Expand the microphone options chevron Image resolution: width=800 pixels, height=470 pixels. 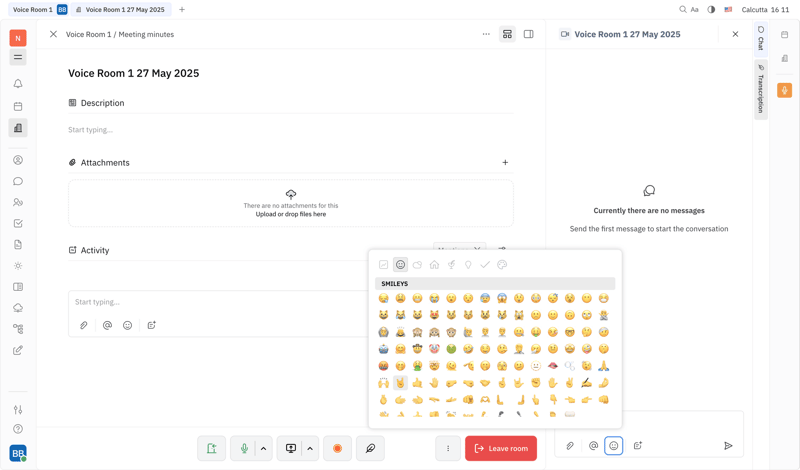click(x=264, y=449)
